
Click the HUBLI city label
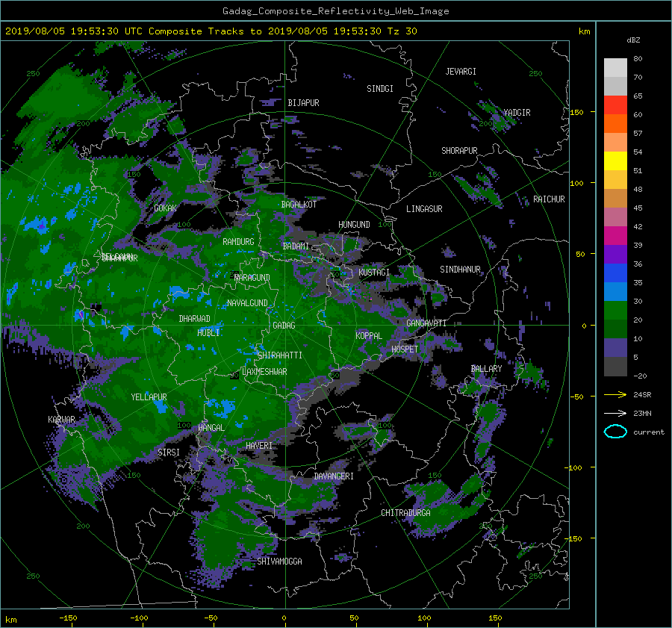[208, 333]
